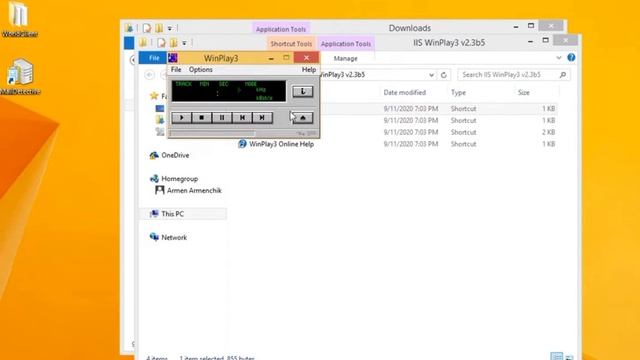Click the Homegroup icon
This screenshot has height=360, width=640.
tap(154, 179)
